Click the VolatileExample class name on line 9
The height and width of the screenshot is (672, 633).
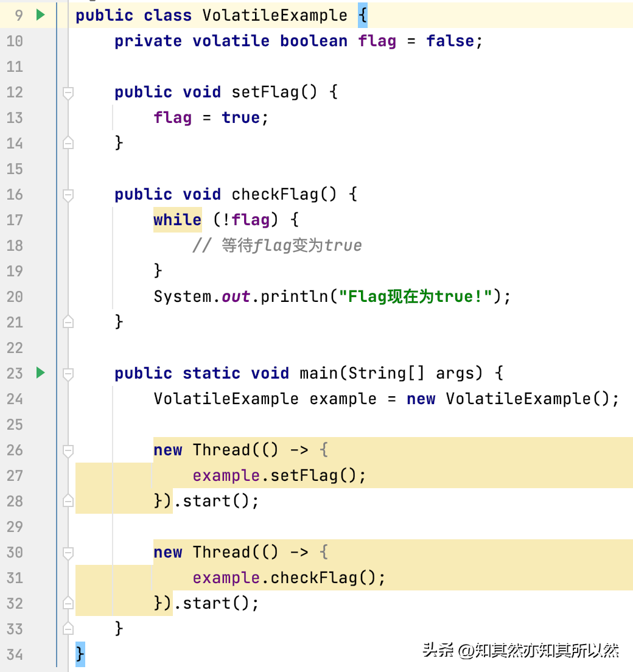pyautogui.click(x=275, y=15)
